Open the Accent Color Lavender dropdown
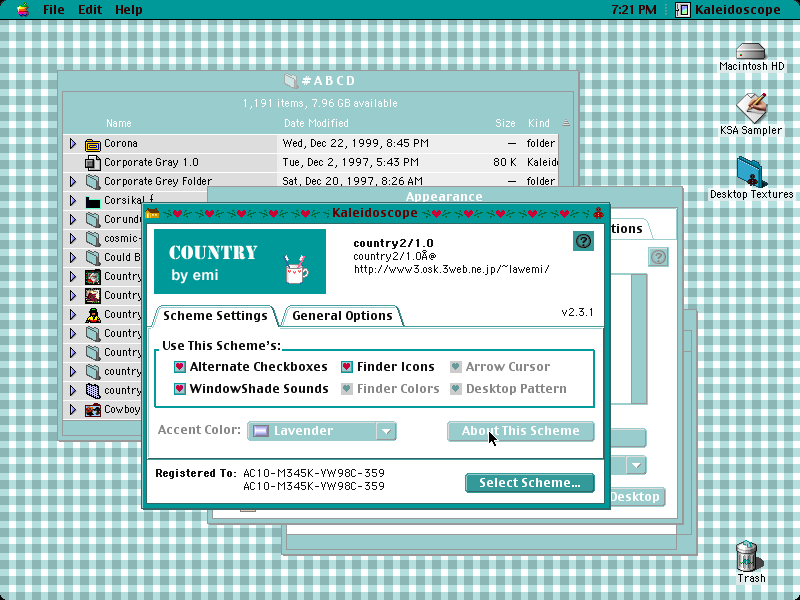The width and height of the screenshot is (800, 600). (x=322, y=431)
